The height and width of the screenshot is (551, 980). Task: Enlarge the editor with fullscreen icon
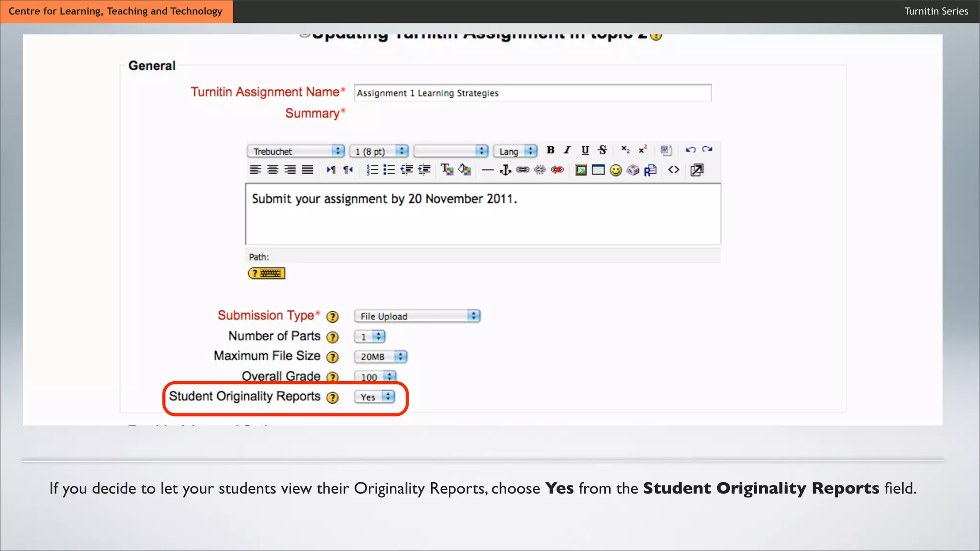tap(697, 170)
